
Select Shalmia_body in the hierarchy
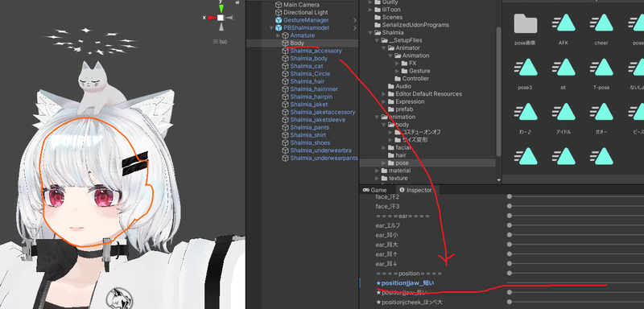[x=308, y=58]
